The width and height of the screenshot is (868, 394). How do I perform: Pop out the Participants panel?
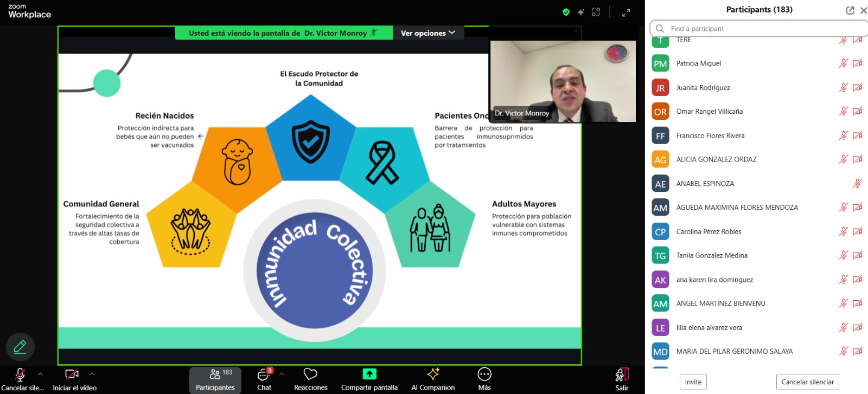point(850,10)
